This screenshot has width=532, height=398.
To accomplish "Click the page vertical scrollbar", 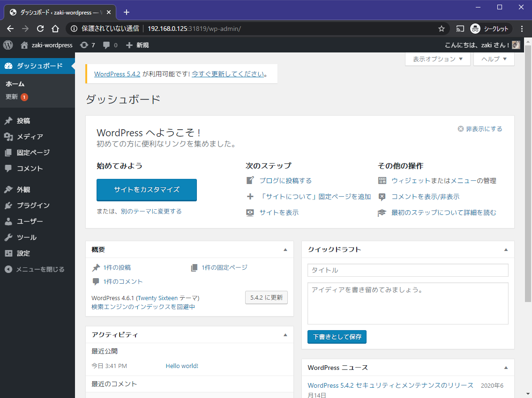I will point(528,173).
